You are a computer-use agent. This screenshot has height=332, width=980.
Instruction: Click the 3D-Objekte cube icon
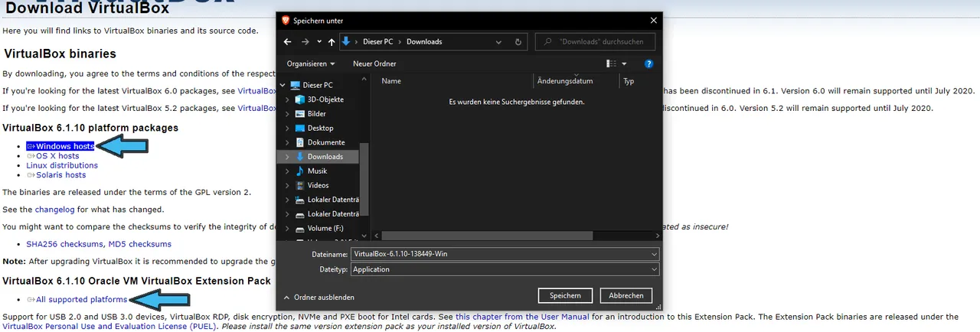coord(299,99)
